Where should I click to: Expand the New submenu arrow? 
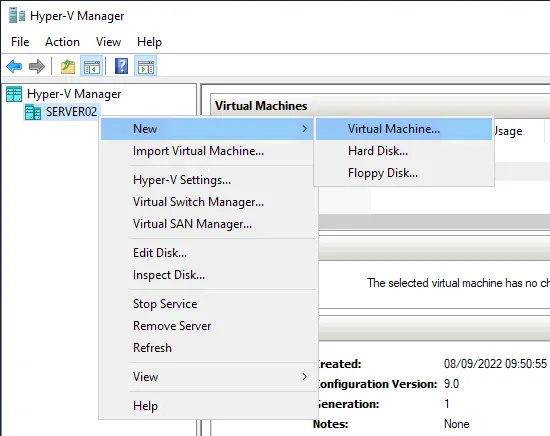pyautogui.click(x=304, y=129)
